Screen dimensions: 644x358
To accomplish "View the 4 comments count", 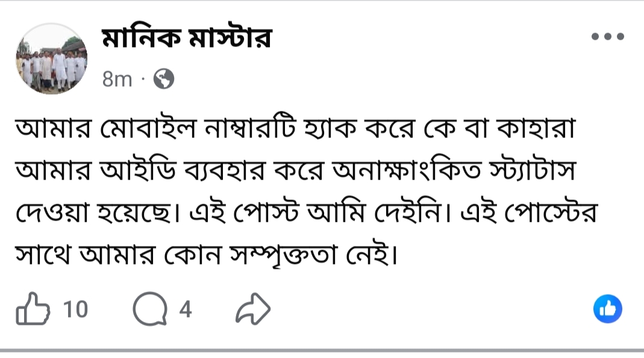I will [x=186, y=310].
